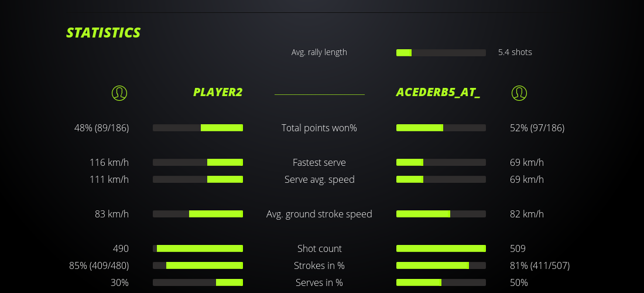644x293 pixels.
Task: Click the Serve avg. speed label
Action: pos(319,179)
